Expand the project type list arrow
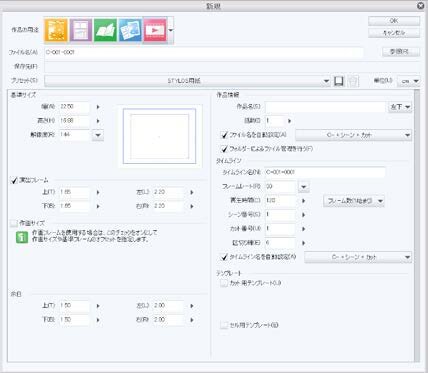The image size is (428, 373). (x=171, y=30)
